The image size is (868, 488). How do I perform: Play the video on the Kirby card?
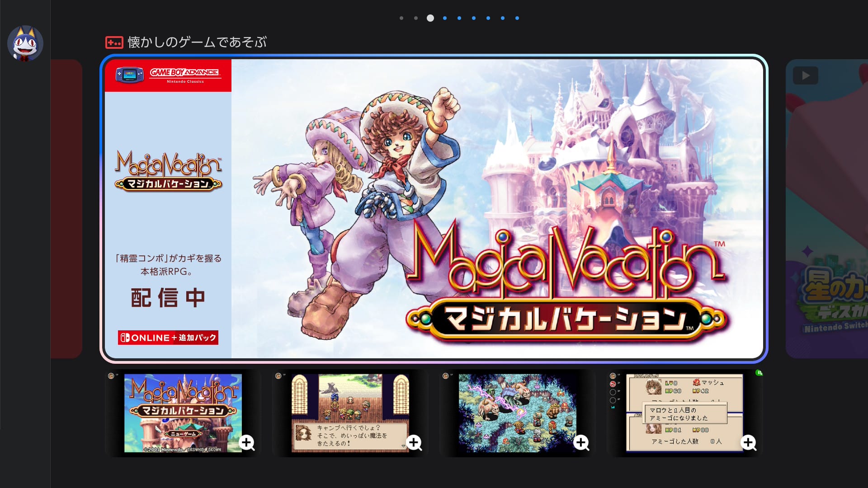point(805,75)
